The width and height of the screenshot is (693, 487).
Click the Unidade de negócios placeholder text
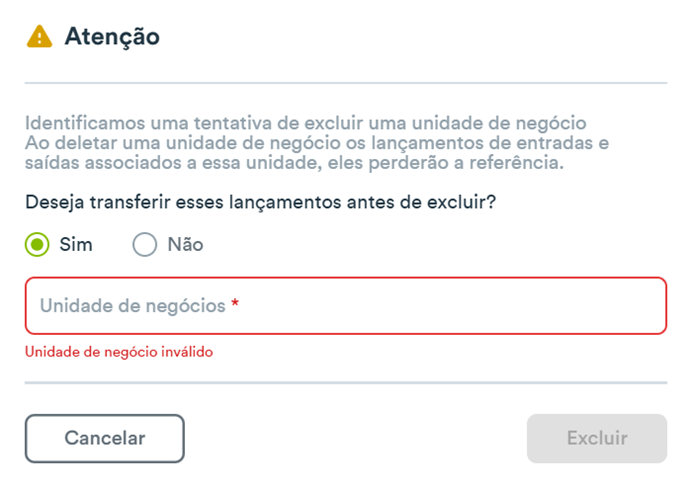pyautogui.click(x=133, y=306)
